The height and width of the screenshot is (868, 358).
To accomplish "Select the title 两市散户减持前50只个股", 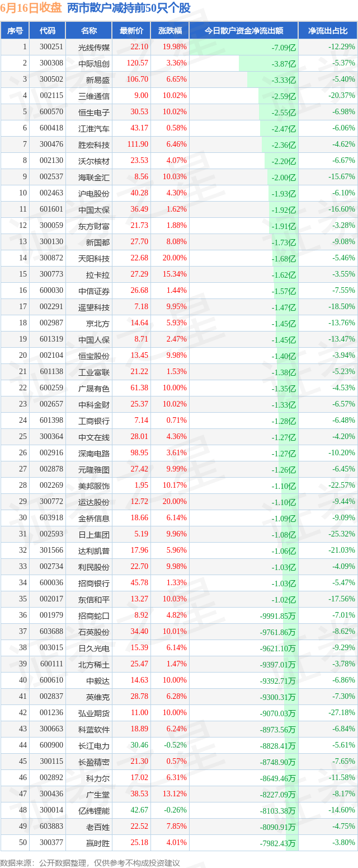I will click(129, 8).
